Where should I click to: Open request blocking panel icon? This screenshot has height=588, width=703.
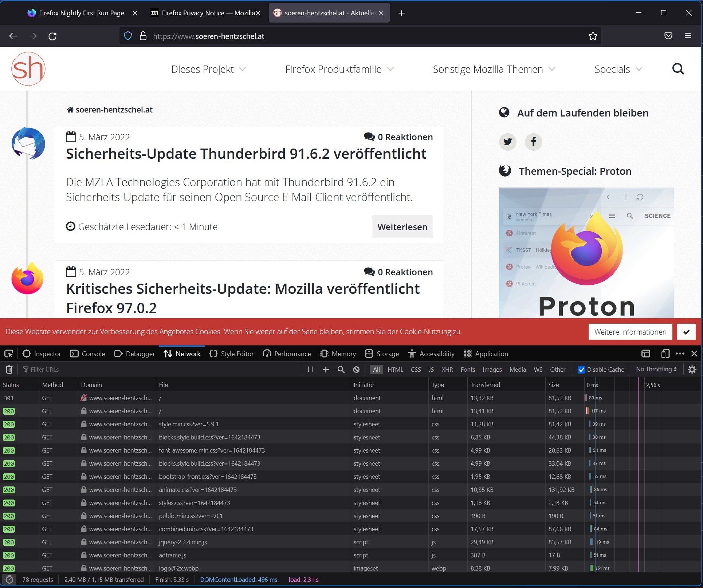click(x=356, y=370)
